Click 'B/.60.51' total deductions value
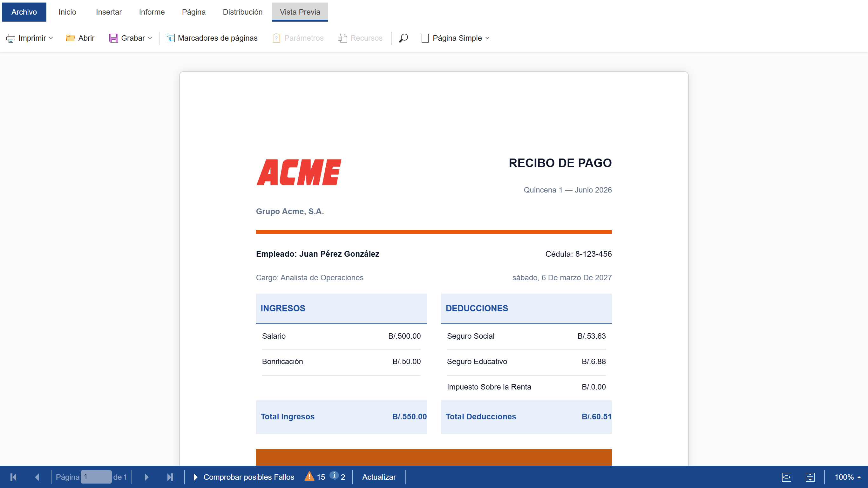868x488 pixels. 596,417
